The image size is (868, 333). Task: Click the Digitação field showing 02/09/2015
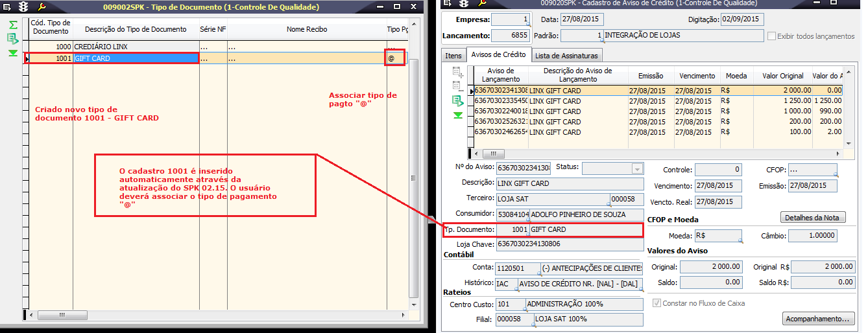tap(742, 19)
